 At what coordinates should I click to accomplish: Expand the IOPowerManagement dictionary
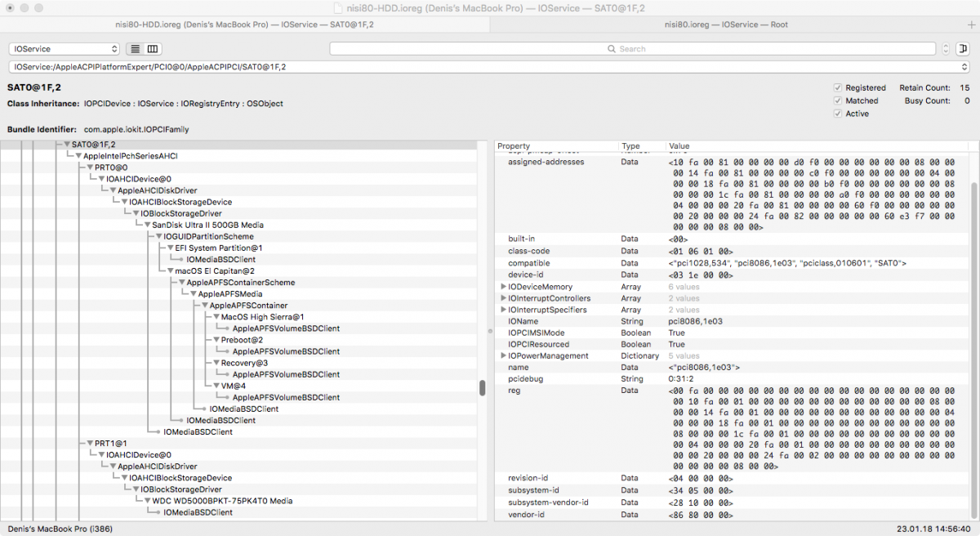503,356
